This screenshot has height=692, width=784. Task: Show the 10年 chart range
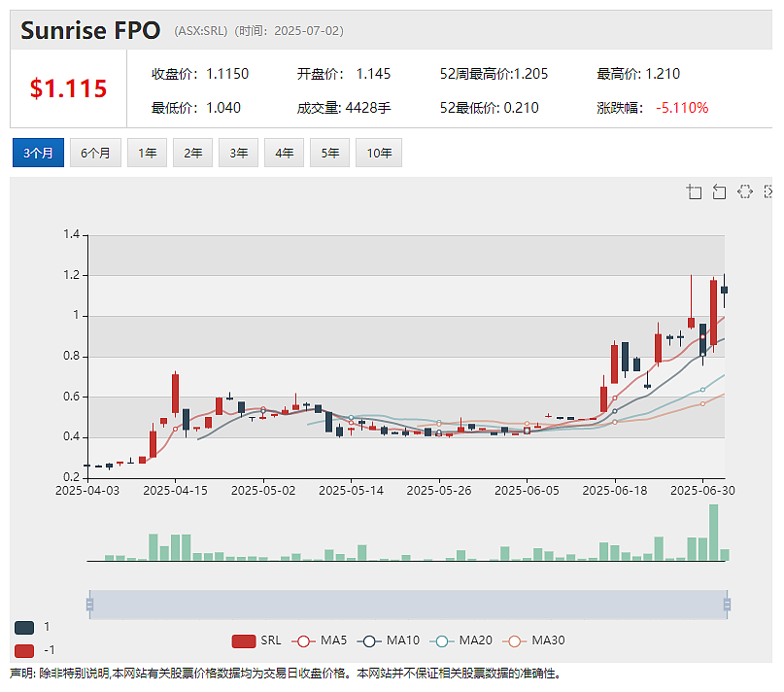click(379, 153)
